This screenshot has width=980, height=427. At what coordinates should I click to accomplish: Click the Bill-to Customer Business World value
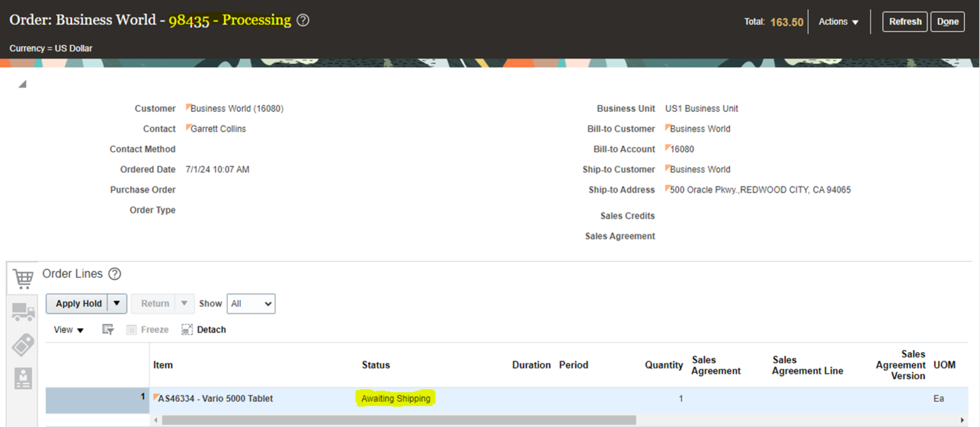(700, 129)
